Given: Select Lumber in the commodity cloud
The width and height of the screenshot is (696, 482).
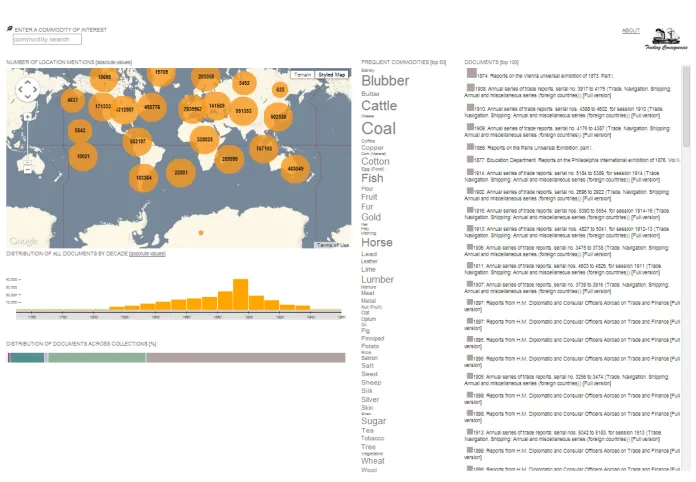Looking at the screenshot, I should [x=378, y=280].
